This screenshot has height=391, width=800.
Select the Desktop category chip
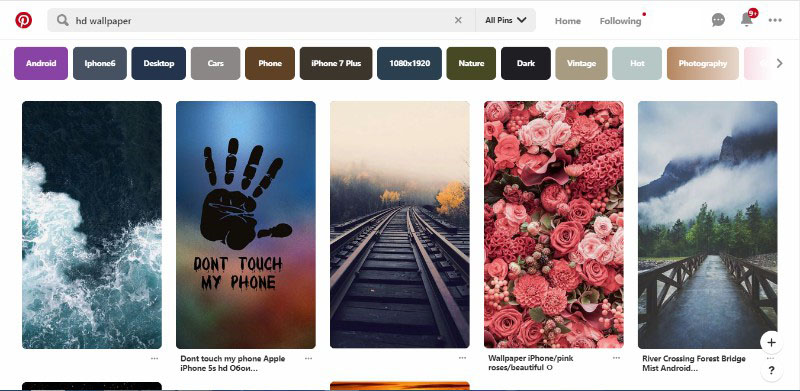pyautogui.click(x=159, y=63)
